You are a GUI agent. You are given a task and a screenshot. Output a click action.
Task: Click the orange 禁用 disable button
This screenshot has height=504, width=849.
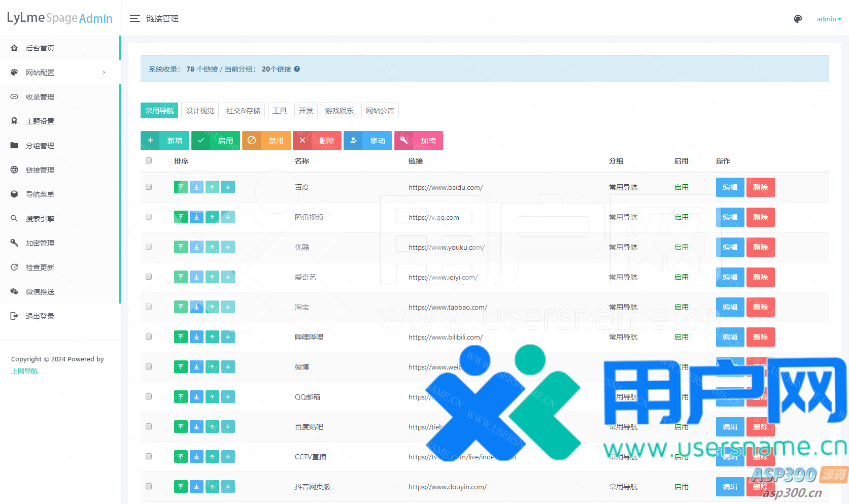266,141
